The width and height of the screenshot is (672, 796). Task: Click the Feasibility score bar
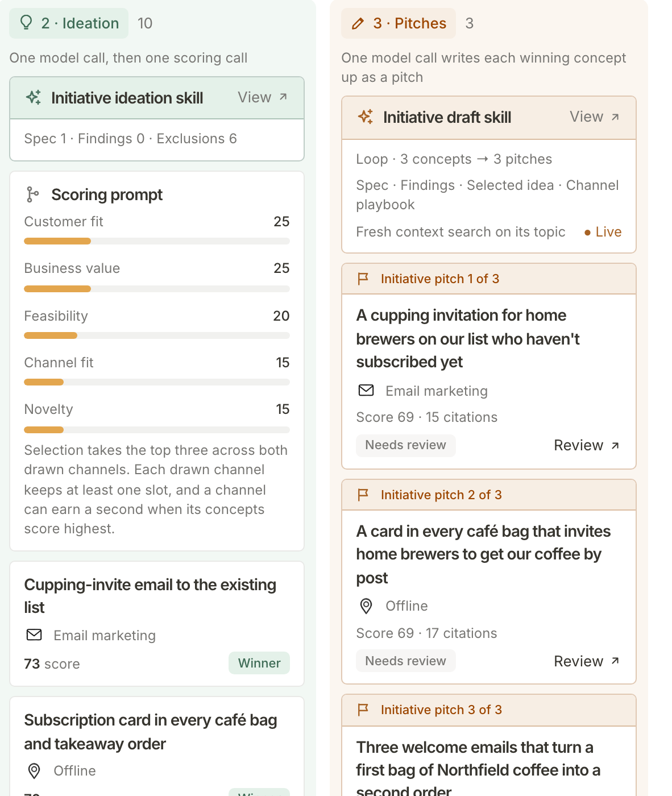pos(157,335)
